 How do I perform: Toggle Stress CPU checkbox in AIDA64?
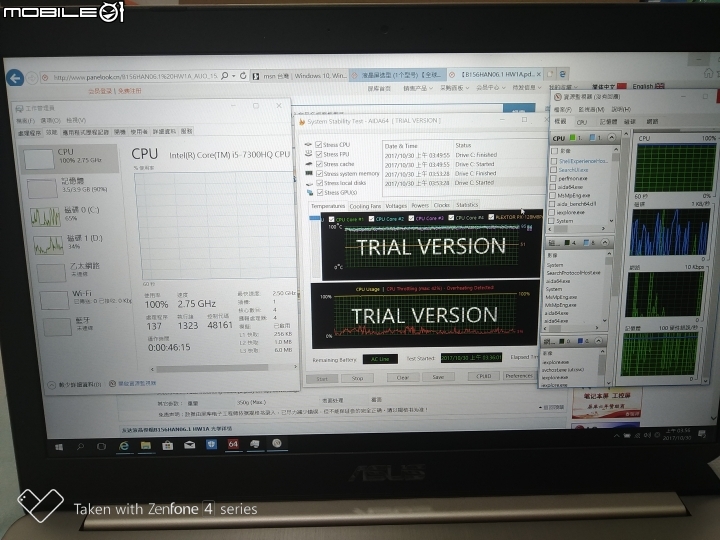(318, 144)
